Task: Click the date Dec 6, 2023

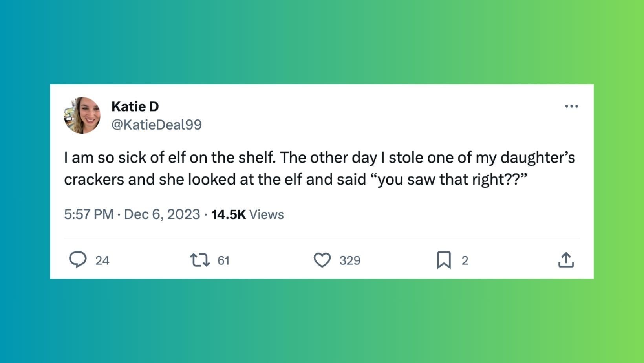Action: tap(162, 214)
